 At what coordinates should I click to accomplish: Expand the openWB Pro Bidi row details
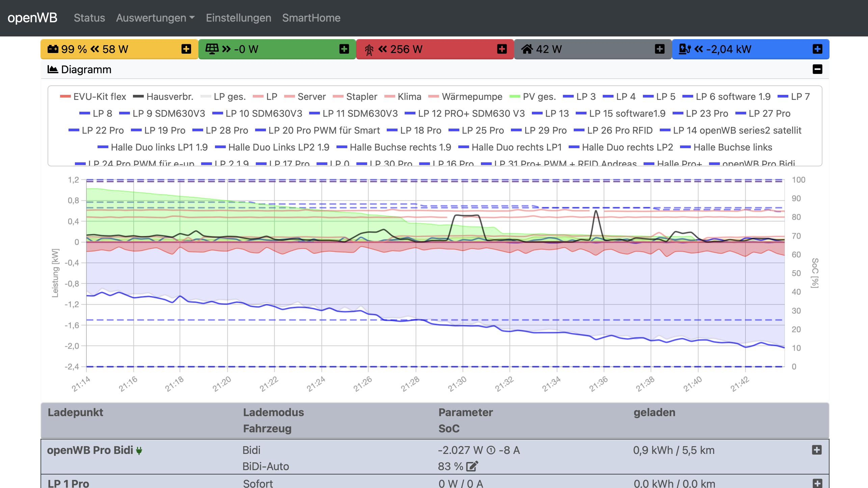tap(817, 450)
